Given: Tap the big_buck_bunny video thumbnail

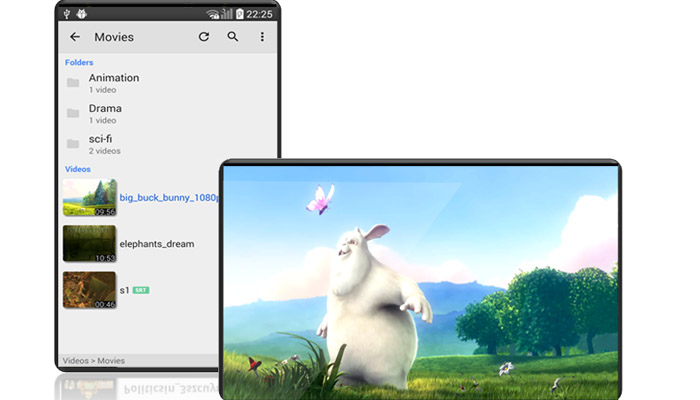Looking at the screenshot, I should [89, 197].
